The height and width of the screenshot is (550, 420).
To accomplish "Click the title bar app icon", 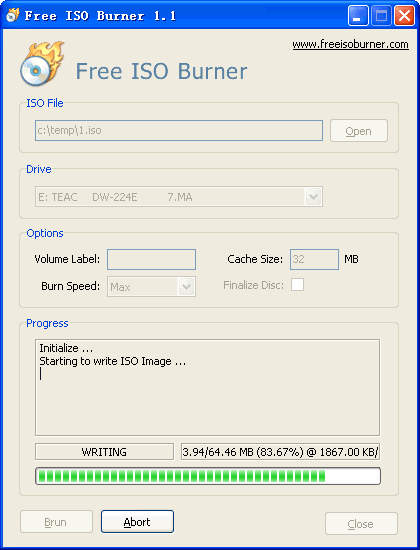I will click(x=12, y=15).
